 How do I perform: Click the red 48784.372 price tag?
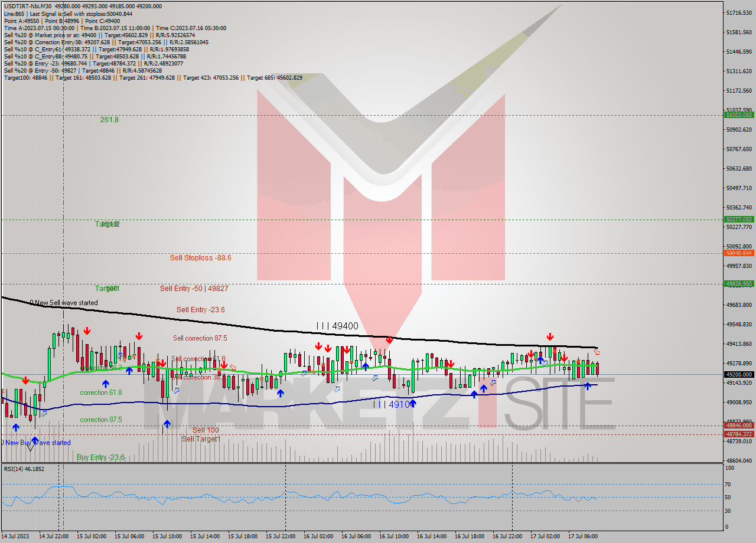point(739,434)
